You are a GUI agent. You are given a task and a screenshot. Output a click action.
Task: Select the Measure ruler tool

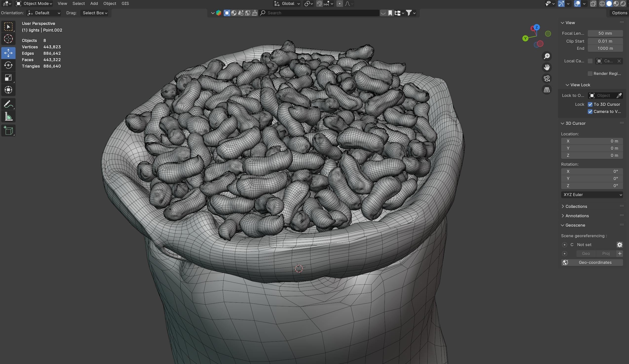pyautogui.click(x=8, y=117)
